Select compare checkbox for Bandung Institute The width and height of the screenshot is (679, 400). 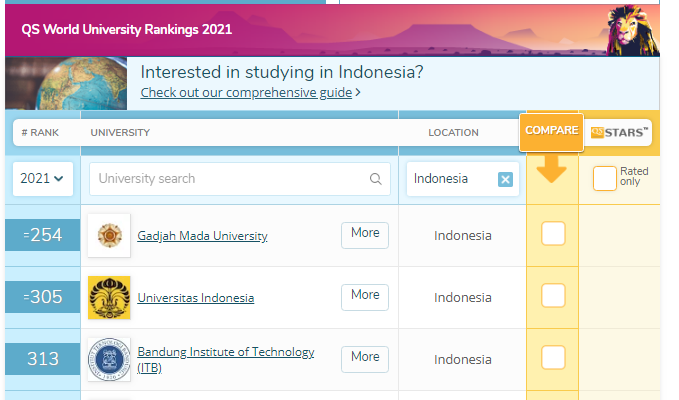553,357
